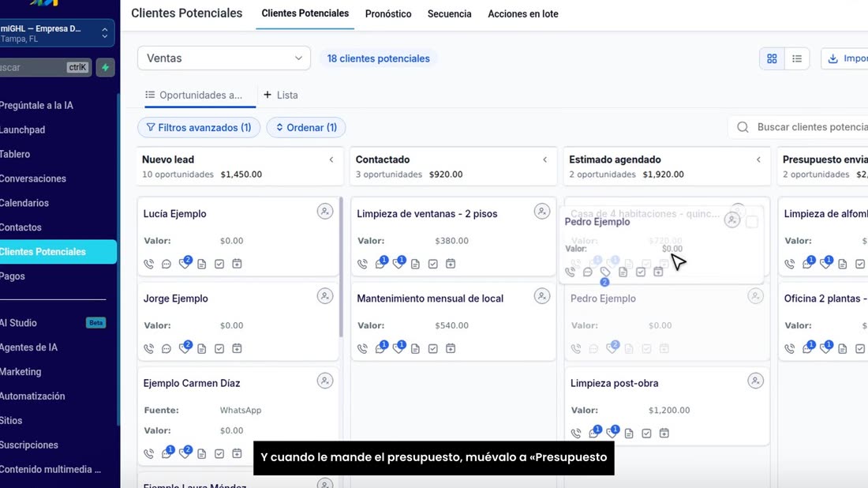Open Tablero in the sidebar
This screenshot has height=488, width=868.
[16, 155]
